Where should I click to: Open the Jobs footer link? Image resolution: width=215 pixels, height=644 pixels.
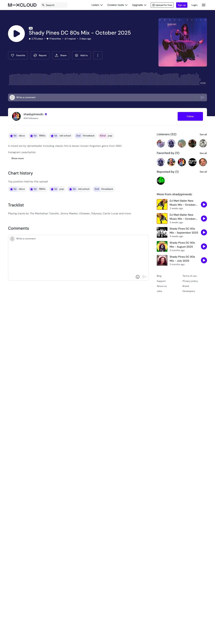[x=159, y=291]
